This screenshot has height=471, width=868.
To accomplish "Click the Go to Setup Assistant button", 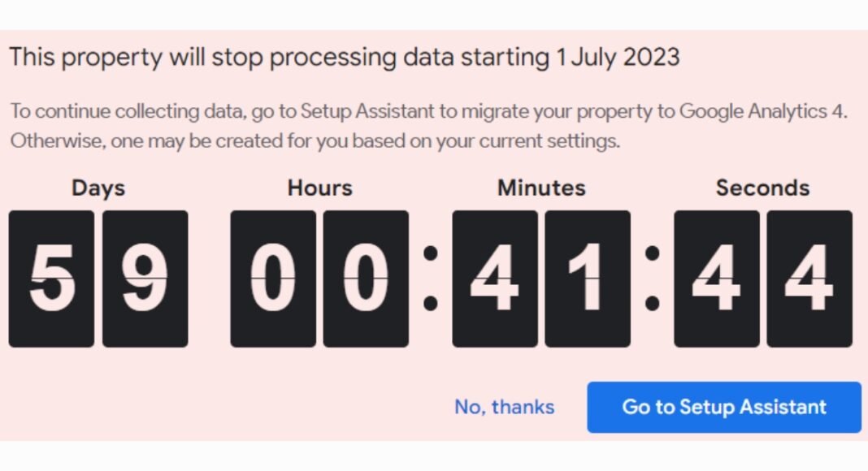I will point(723,407).
